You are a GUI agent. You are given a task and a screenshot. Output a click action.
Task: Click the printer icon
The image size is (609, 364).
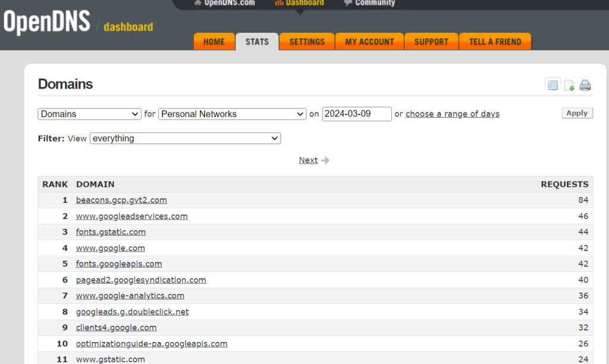585,85
